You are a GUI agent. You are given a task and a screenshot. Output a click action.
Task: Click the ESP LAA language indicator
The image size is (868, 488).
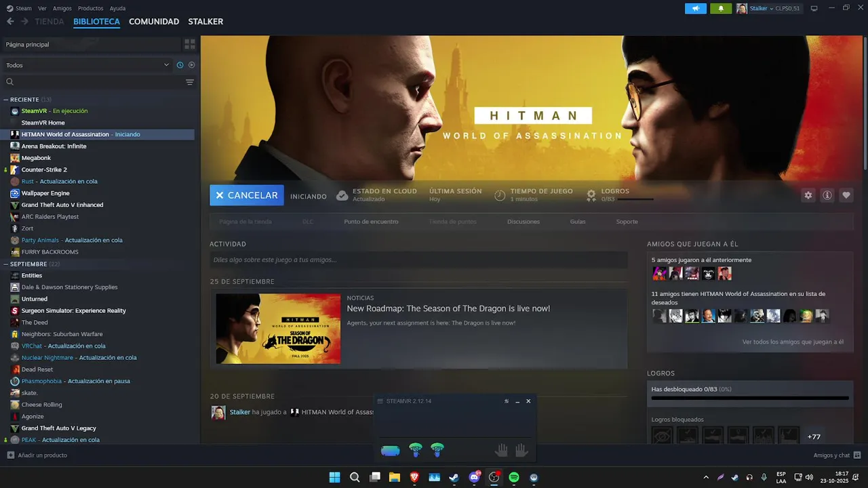[781, 477]
